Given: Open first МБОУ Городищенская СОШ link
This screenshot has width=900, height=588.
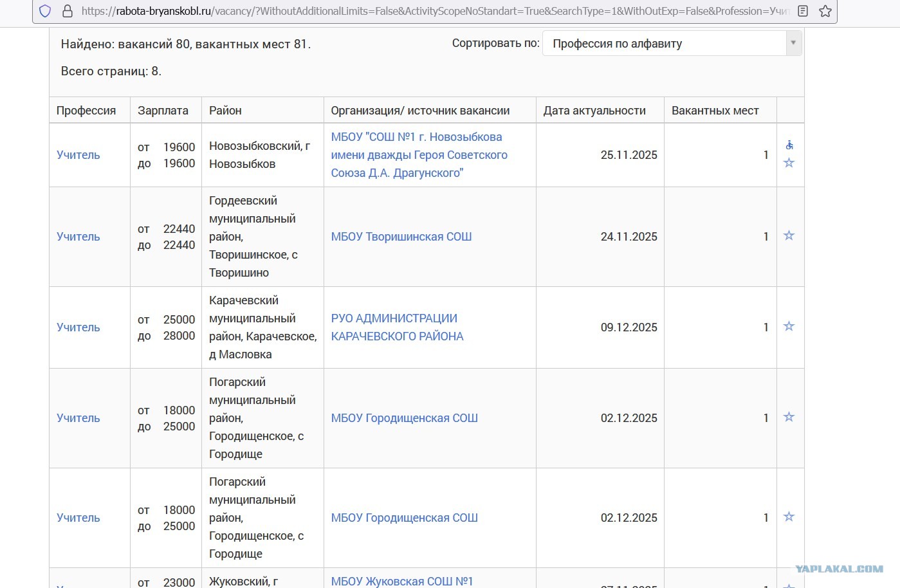Looking at the screenshot, I should 404,418.
